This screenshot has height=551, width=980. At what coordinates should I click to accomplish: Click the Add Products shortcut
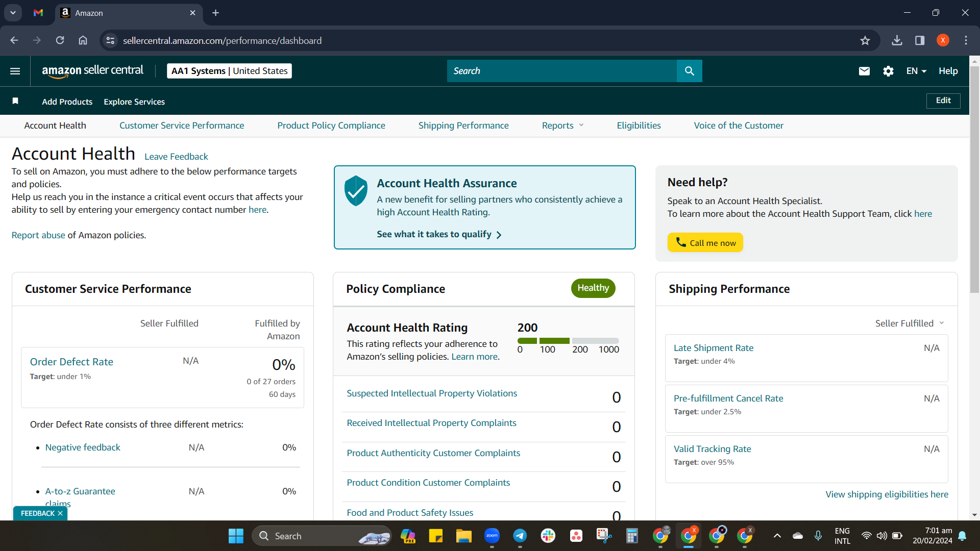[x=67, y=102]
